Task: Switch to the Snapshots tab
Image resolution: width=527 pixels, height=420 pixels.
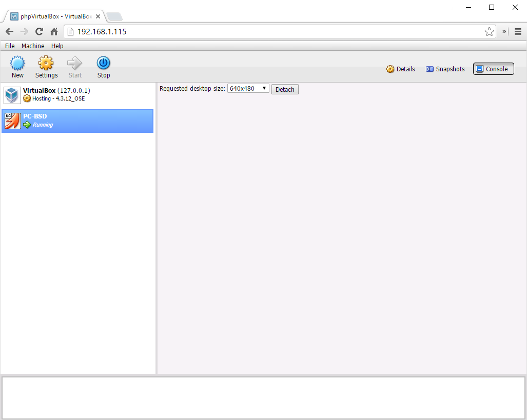Action: (x=445, y=69)
